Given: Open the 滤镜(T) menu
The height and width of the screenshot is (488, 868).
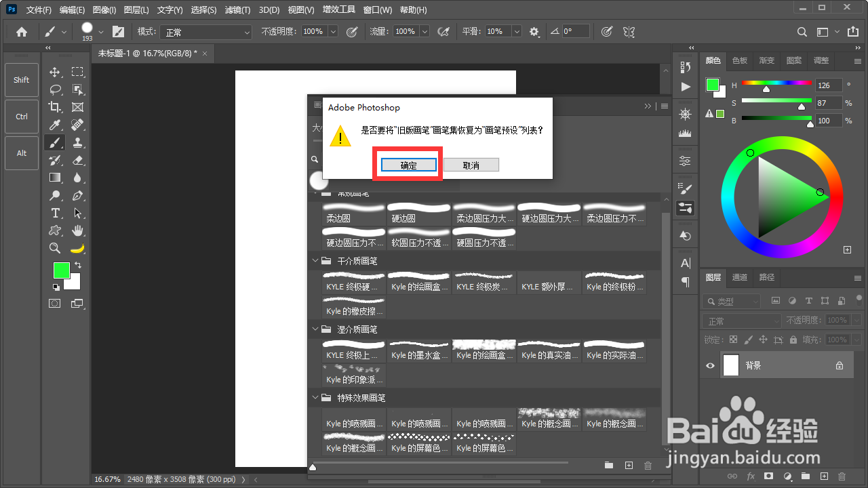Looking at the screenshot, I should tap(237, 10).
